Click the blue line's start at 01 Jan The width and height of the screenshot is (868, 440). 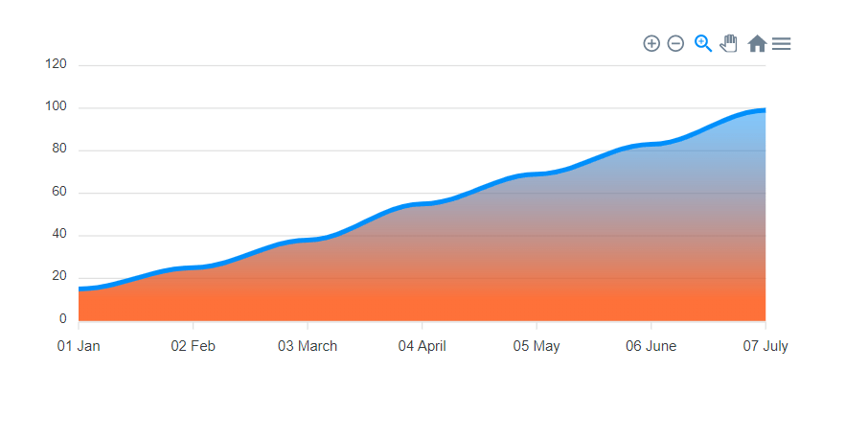point(80,289)
